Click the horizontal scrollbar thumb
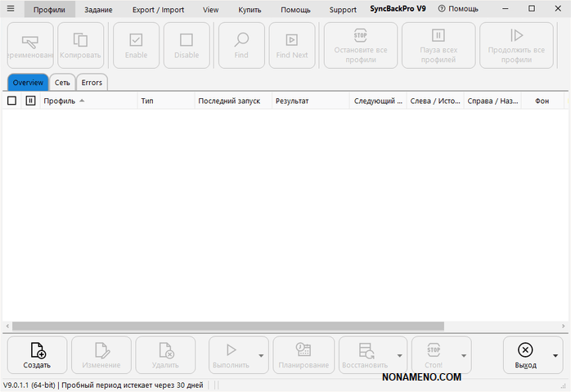This screenshot has height=392, width=571. tap(227, 326)
